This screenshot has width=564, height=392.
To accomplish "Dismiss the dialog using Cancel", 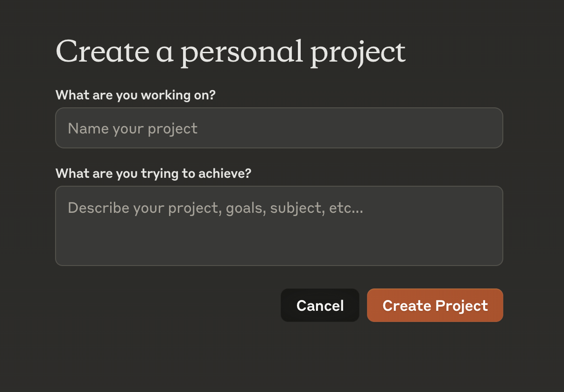I will coord(320,305).
